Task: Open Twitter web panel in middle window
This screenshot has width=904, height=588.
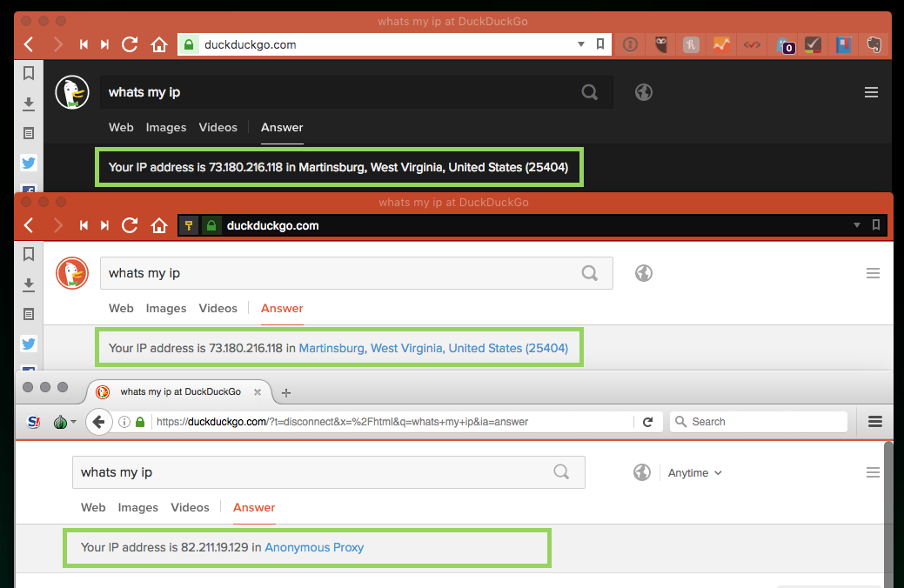Action: [28, 344]
